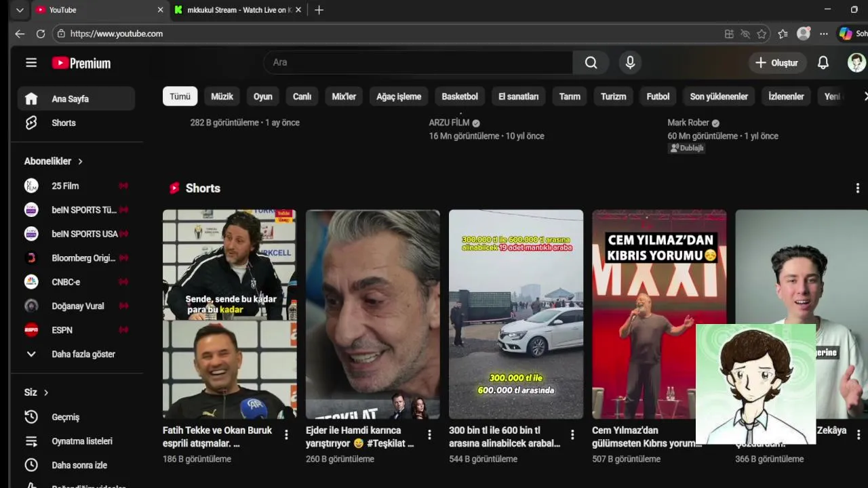
Task: Open Shorts in the sidebar
Action: (77, 123)
